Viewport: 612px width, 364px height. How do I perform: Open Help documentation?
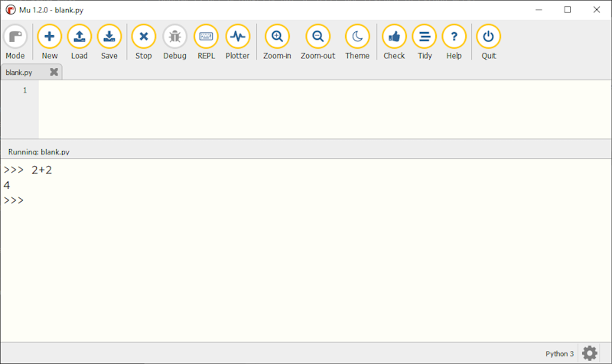[x=454, y=42]
